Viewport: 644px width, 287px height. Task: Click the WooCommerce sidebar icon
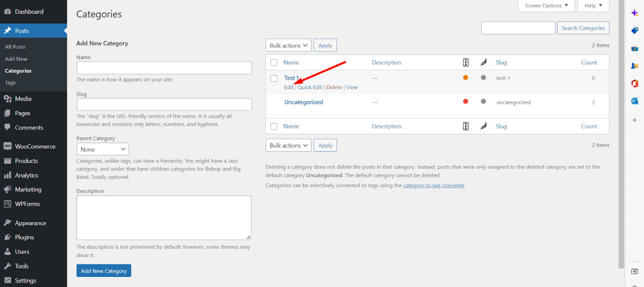[x=8, y=146]
